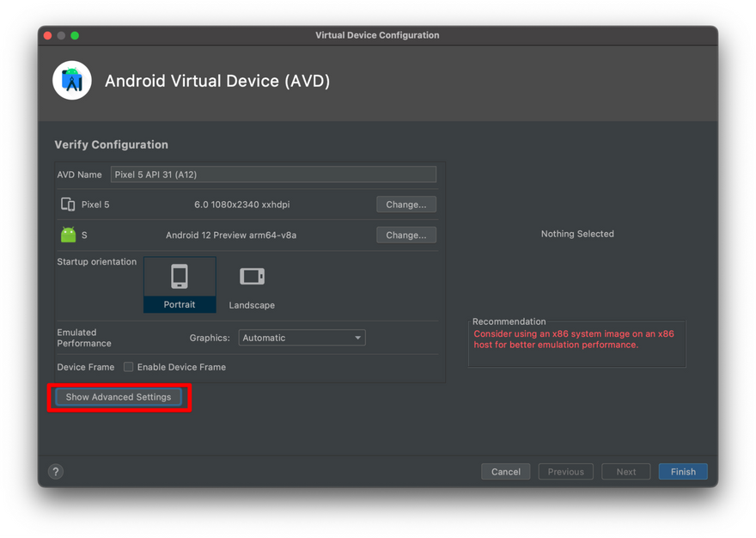Click the Graphics dropdown arrow
This screenshot has height=538, width=756.
click(x=358, y=338)
